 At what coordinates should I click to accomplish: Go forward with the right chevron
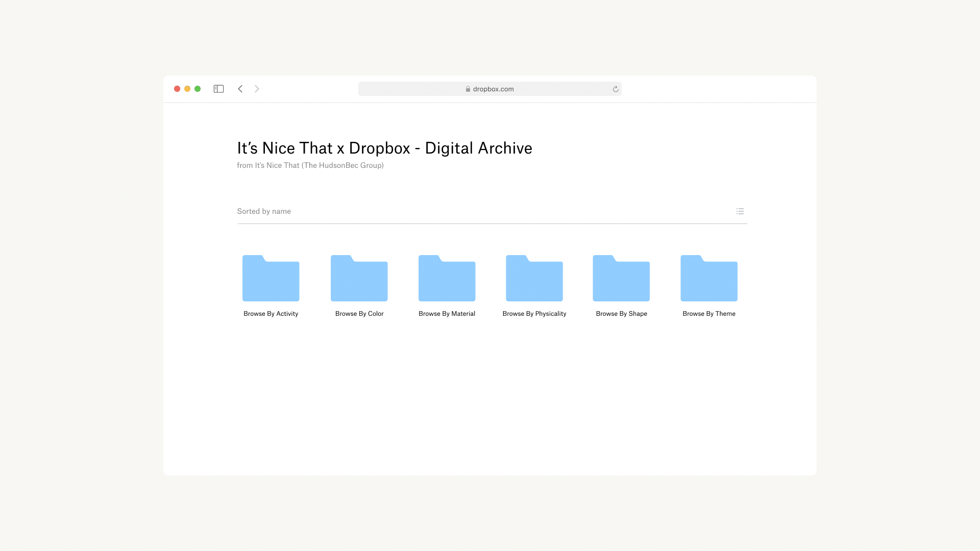[x=257, y=89]
